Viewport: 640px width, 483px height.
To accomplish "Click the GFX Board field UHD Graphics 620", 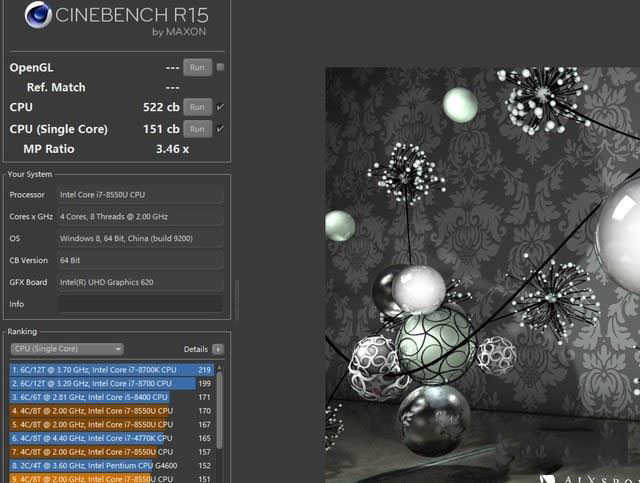I will (140, 282).
